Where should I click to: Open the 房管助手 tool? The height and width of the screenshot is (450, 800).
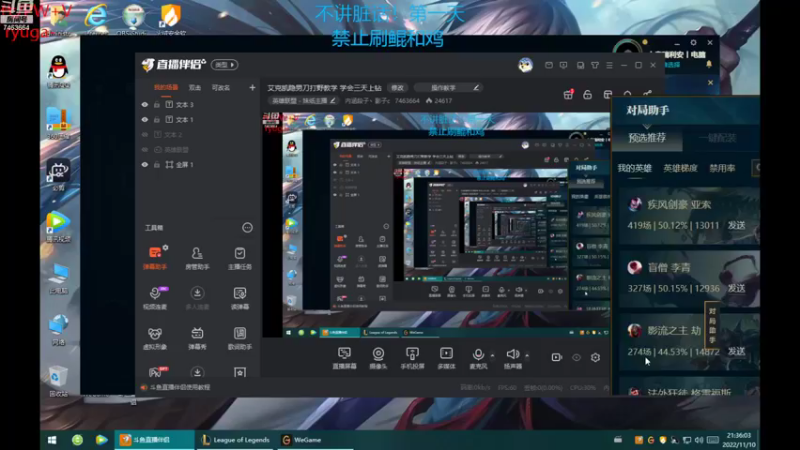pyautogui.click(x=197, y=258)
